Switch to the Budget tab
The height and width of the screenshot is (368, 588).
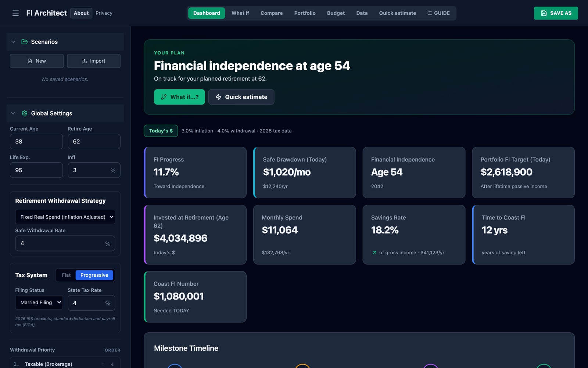336,13
